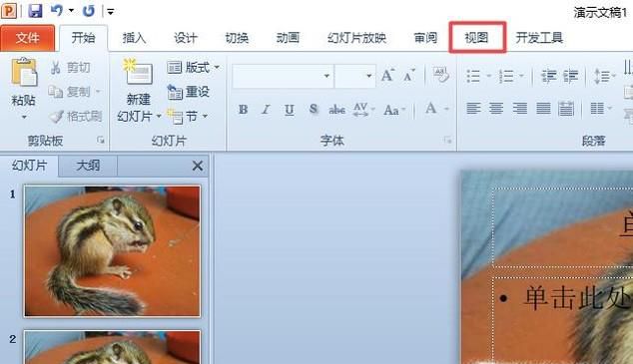Select 格式刷 format painter
The height and width of the screenshot is (364, 633).
(x=76, y=117)
